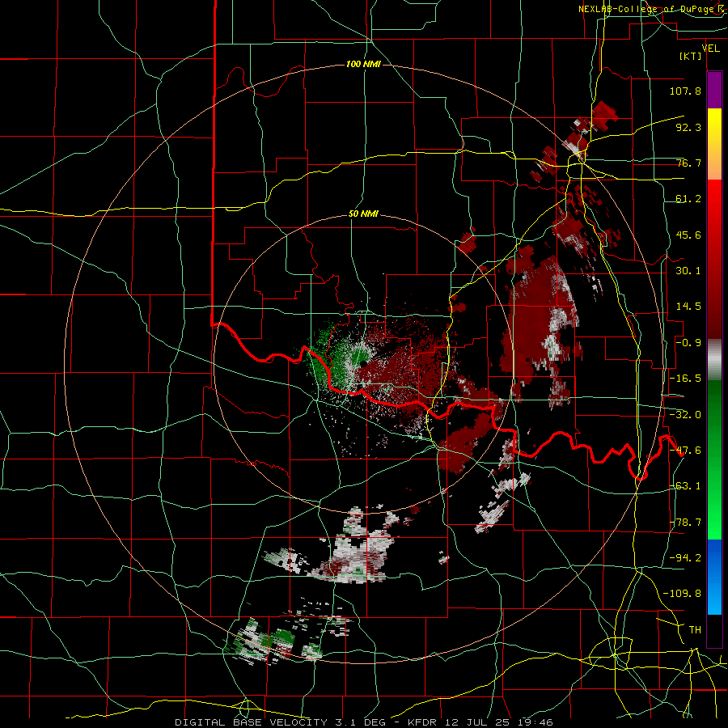Click the 30.1 velocity scale value
The height and width of the screenshot is (728, 728).
[688, 271]
